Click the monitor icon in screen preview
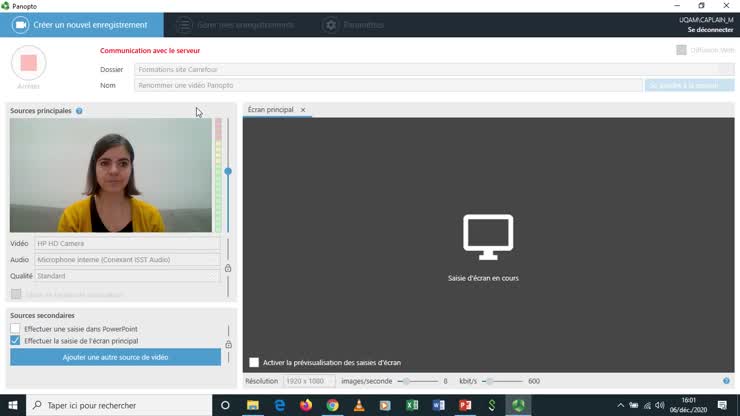740x416 pixels. point(488,237)
